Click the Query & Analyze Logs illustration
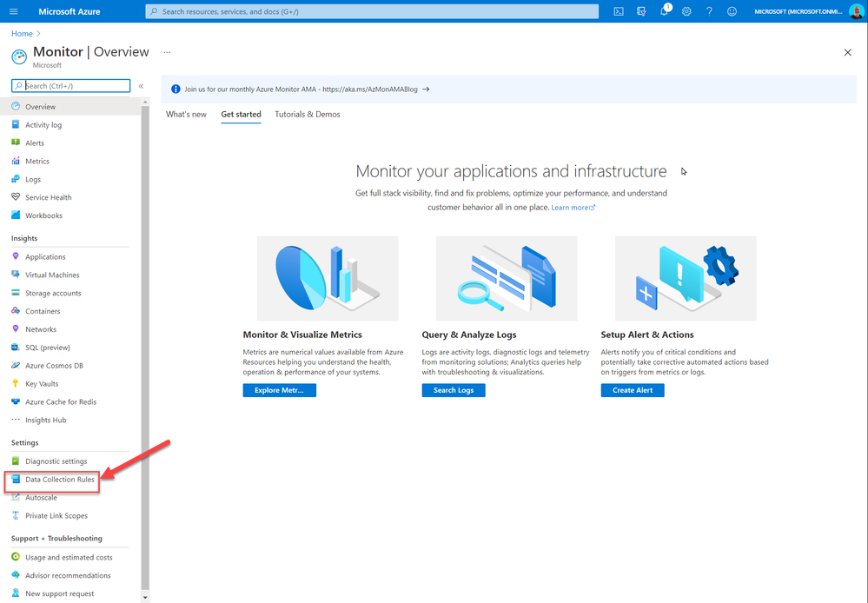 coord(507,279)
